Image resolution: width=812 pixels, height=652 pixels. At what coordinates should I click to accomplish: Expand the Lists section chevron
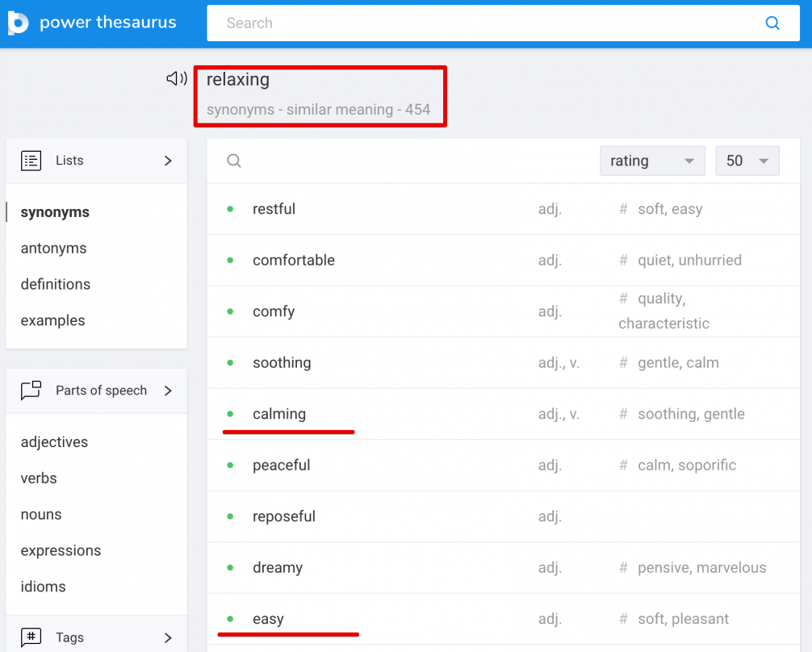[168, 161]
